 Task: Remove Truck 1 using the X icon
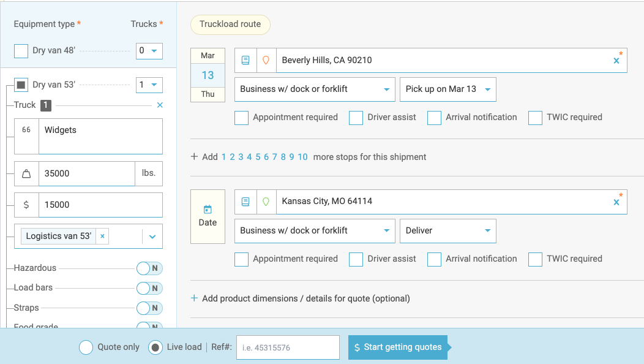(x=160, y=105)
